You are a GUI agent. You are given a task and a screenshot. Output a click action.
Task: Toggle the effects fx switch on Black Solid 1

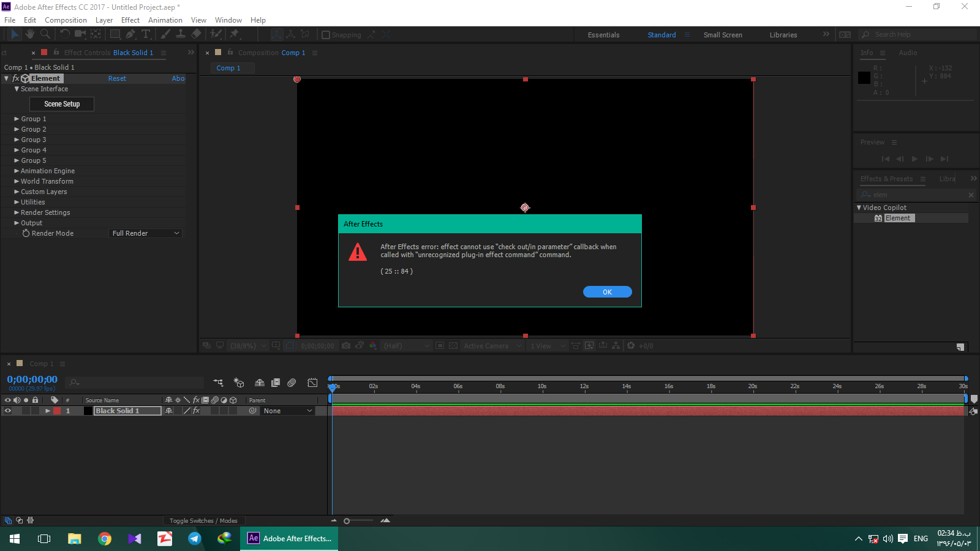click(196, 411)
